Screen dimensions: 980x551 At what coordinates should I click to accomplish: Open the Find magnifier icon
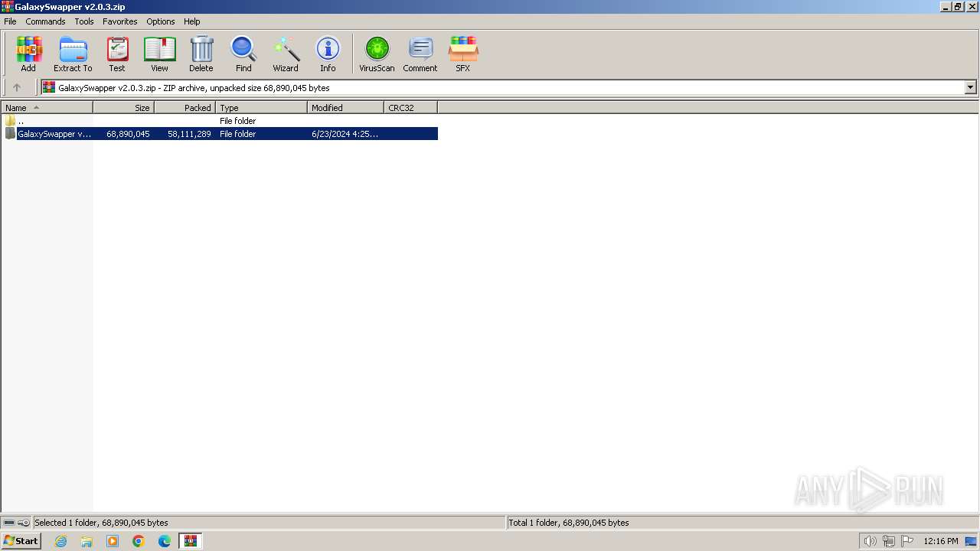tap(243, 54)
